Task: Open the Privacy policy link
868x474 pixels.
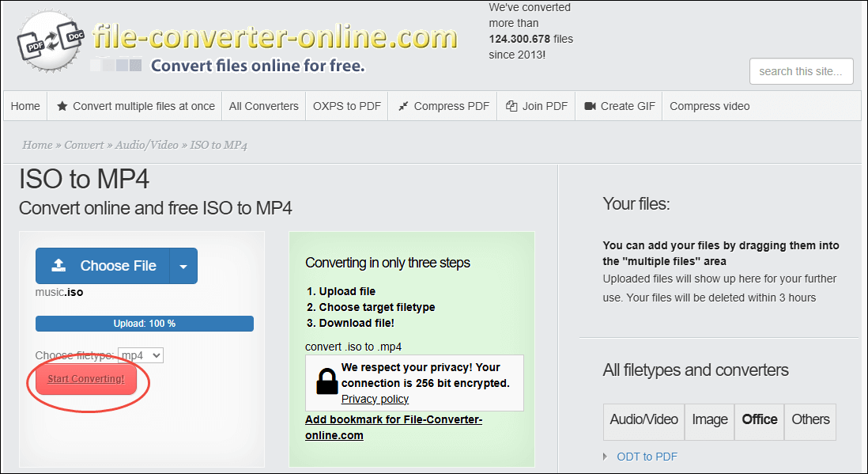Action: 375,399
